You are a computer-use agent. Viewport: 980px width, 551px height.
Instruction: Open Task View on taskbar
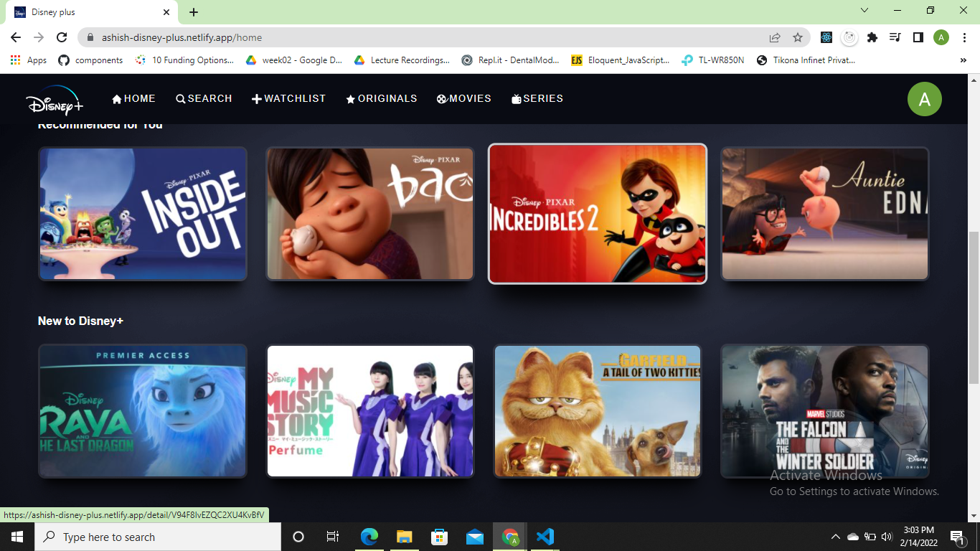tap(333, 537)
